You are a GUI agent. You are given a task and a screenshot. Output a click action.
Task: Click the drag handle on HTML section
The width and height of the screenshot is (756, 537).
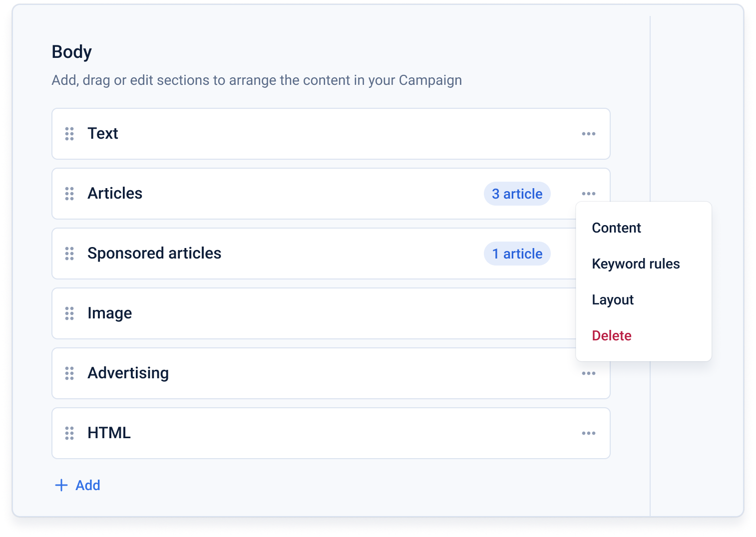[69, 433]
